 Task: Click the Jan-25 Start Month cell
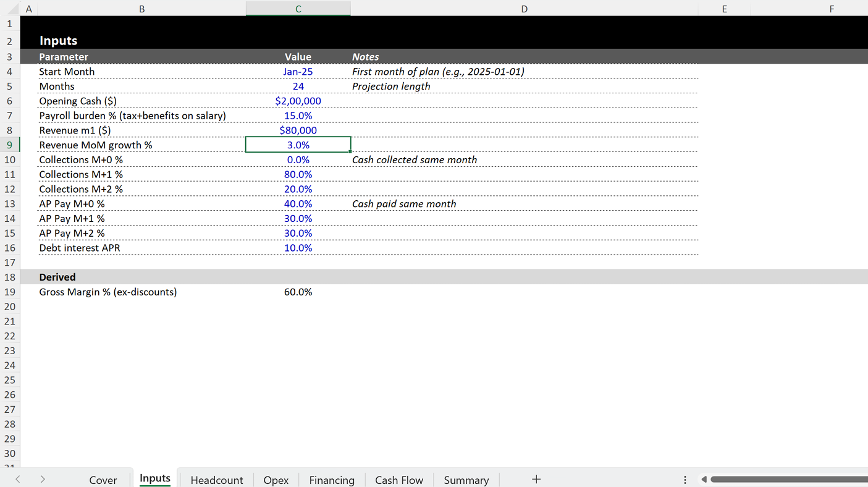(298, 71)
